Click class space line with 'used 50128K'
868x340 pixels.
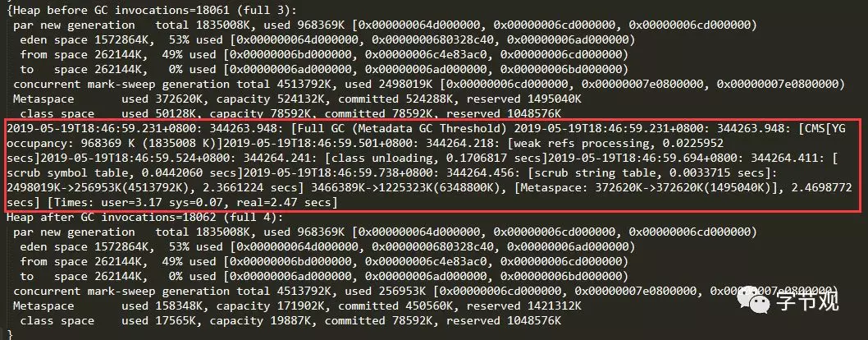point(290,113)
